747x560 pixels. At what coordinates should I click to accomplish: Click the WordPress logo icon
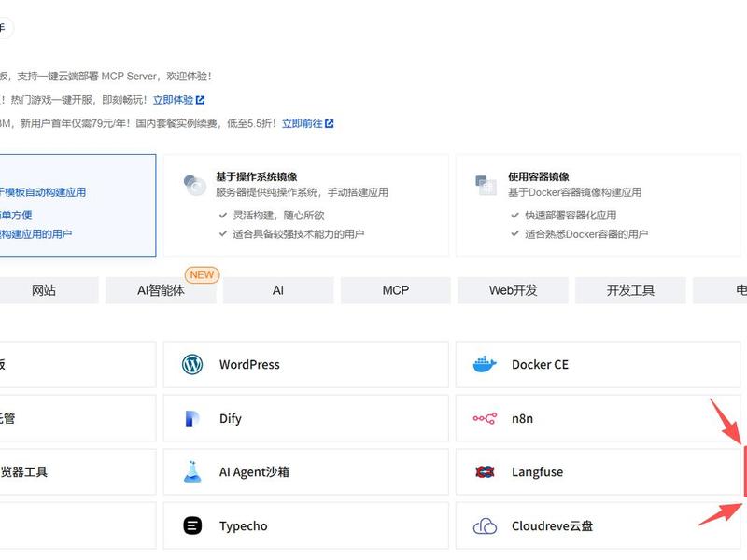coord(192,364)
